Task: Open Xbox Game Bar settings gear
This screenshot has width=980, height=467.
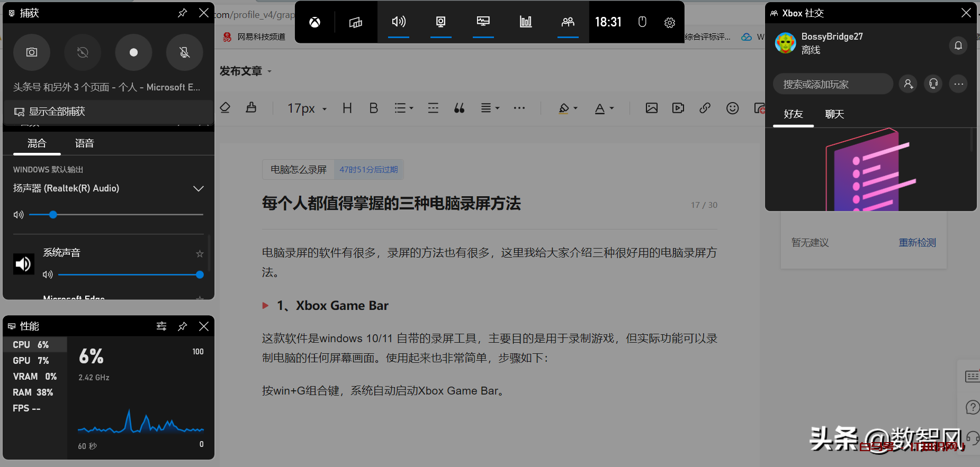Action: (x=669, y=22)
